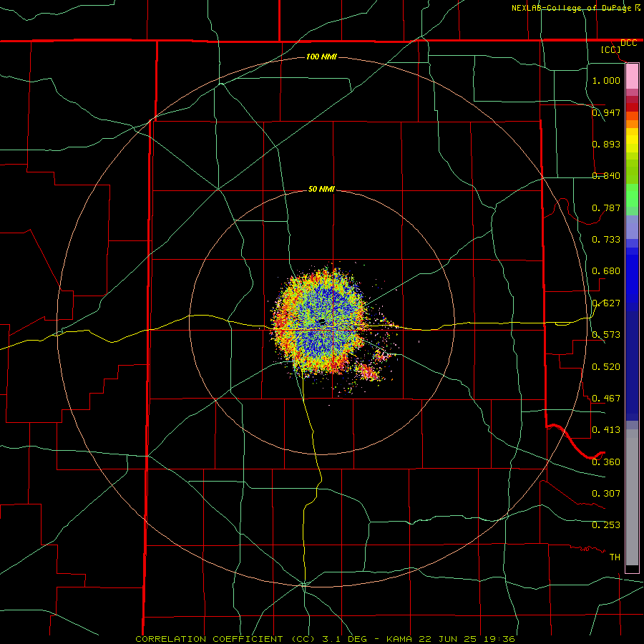Click the 50 NMI range ring label
Viewport: 644px width, 644px height.
click(x=321, y=189)
